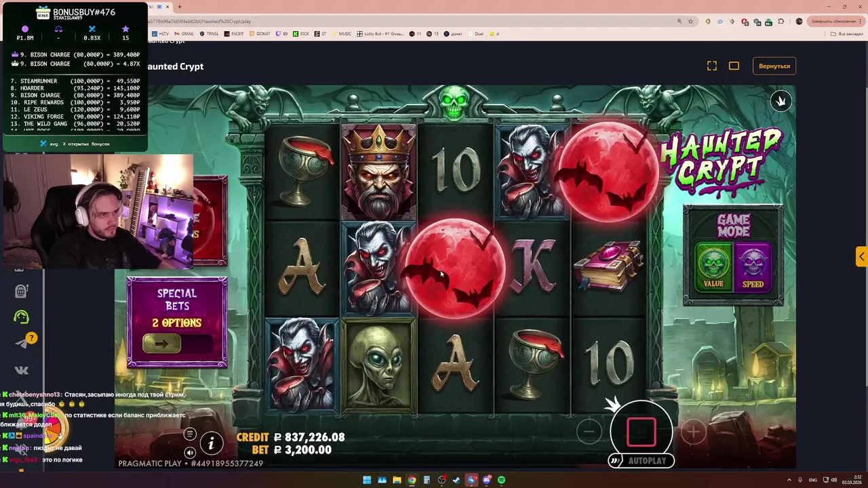Screen dimensions: 868x488
Task: Open Spotify from taskbar
Action: coord(501,480)
